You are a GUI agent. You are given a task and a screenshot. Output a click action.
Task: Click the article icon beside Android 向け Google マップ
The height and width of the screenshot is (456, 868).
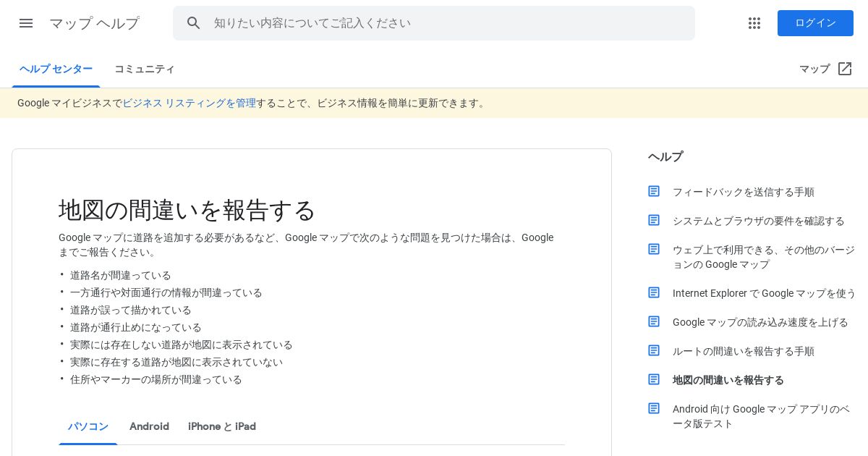pyautogui.click(x=654, y=408)
